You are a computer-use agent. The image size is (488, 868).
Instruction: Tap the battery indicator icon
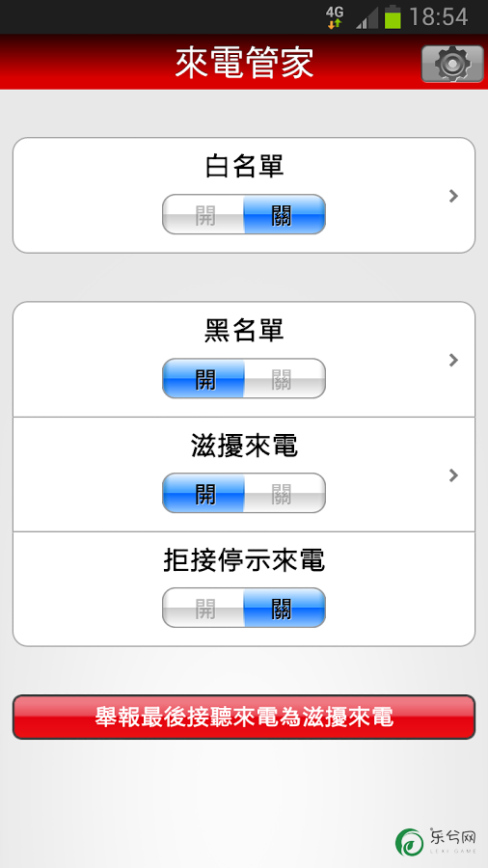pyautogui.click(x=393, y=17)
